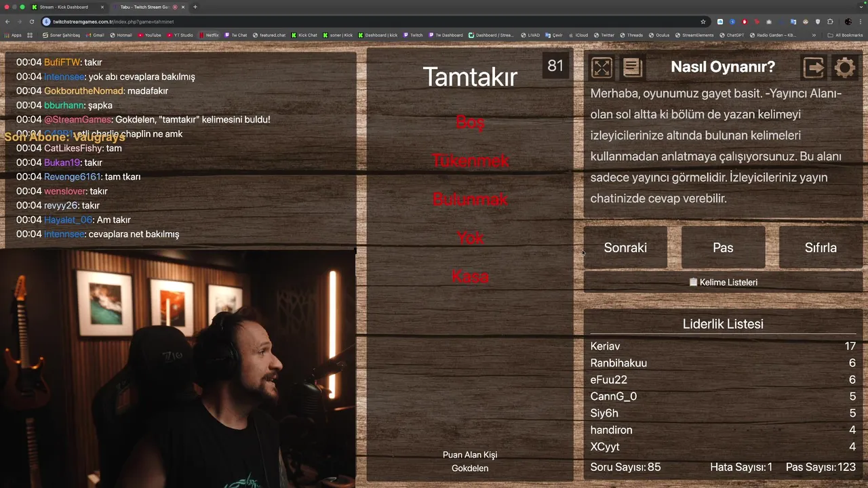Open the Chrome Extensions puzzle icon
Image resolution: width=868 pixels, height=488 pixels.
point(830,22)
